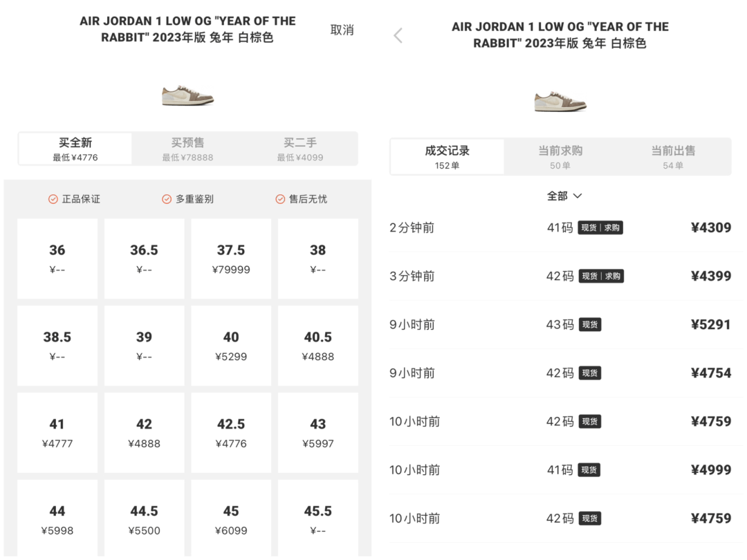Switch to 买二手 tab
The image size is (747, 560).
point(300,149)
